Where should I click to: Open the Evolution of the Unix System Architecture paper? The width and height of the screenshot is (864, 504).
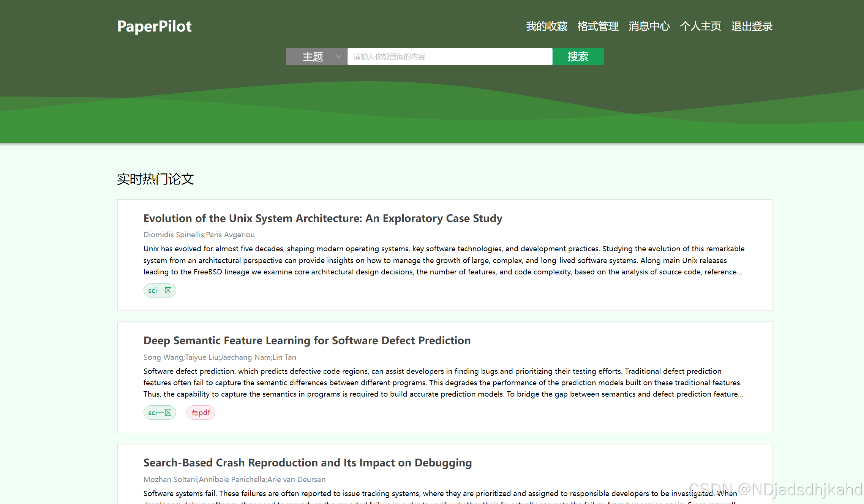322,218
